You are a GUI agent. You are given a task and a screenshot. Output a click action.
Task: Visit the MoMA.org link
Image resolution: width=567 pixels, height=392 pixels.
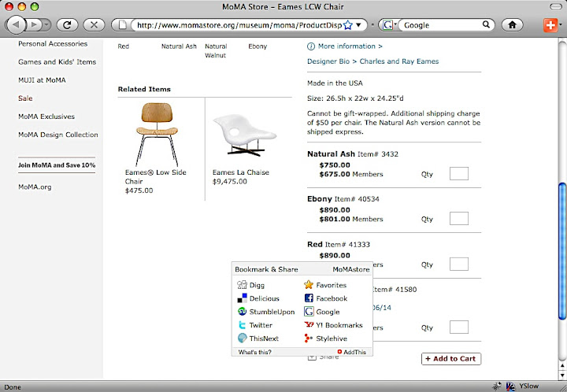click(x=35, y=187)
